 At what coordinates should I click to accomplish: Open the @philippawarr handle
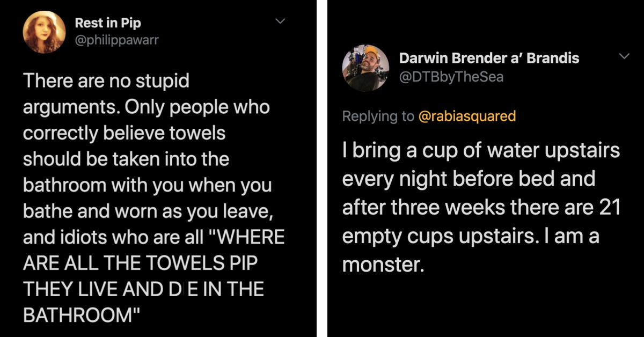point(116,40)
